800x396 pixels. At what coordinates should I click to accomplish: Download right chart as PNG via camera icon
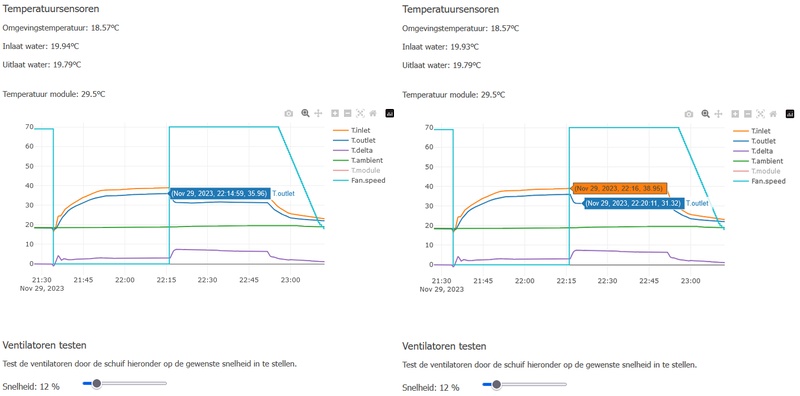pyautogui.click(x=689, y=114)
